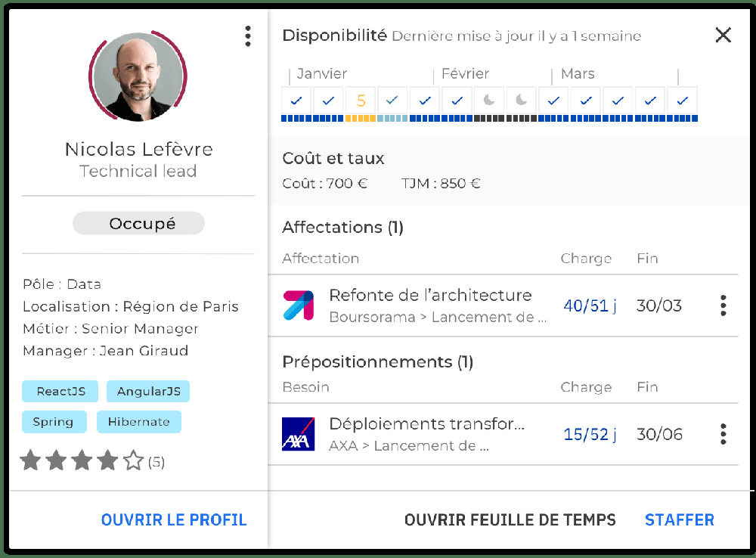Open options menu for Refonte de l'architecture
The image size is (756, 558).
click(723, 305)
